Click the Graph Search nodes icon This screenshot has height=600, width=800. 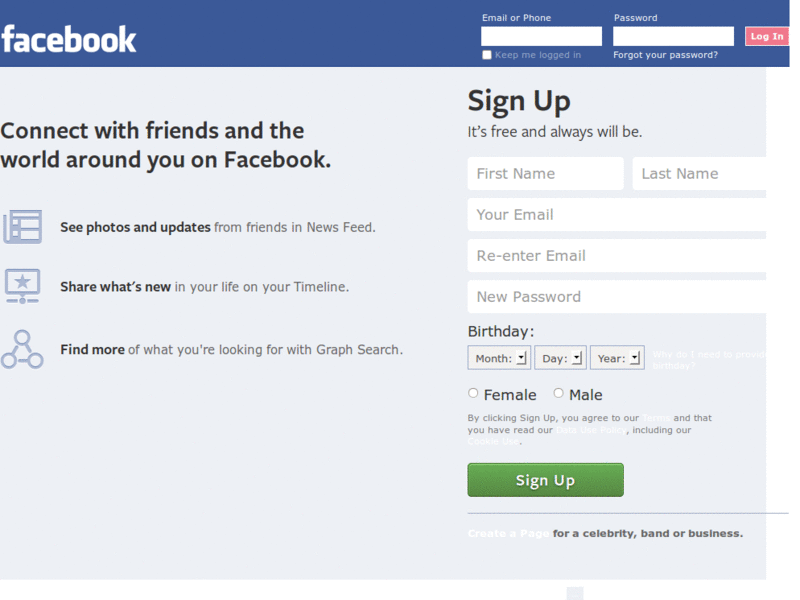click(x=22, y=349)
